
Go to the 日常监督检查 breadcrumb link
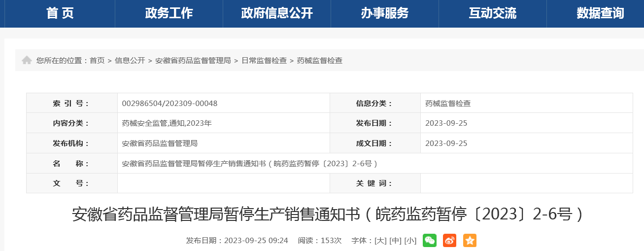tap(264, 61)
